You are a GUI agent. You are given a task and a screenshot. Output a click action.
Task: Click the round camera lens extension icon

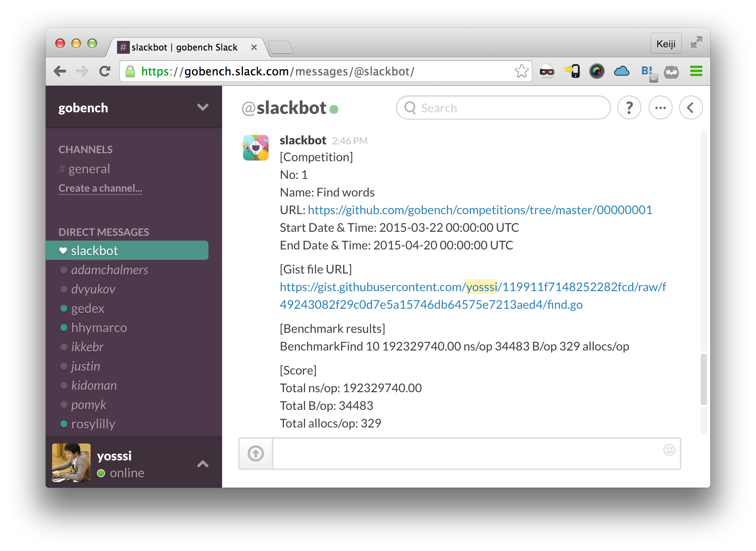596,71
